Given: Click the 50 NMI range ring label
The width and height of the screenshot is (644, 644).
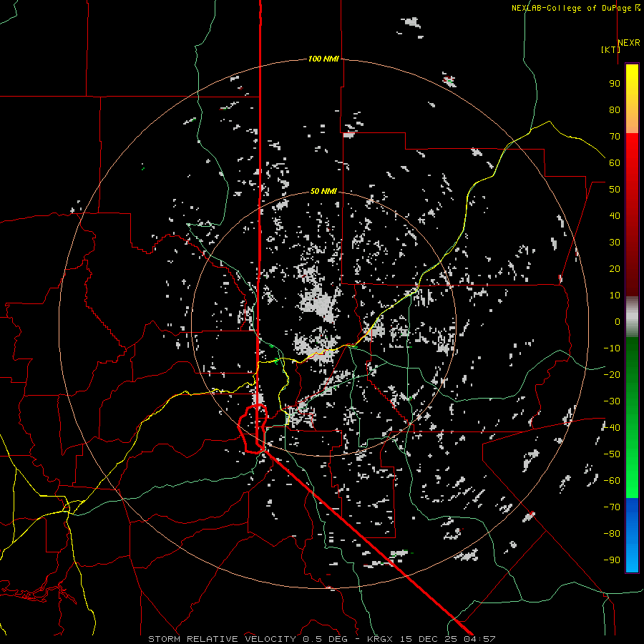Looking at the screenshot, I should (x=323, y=191).
